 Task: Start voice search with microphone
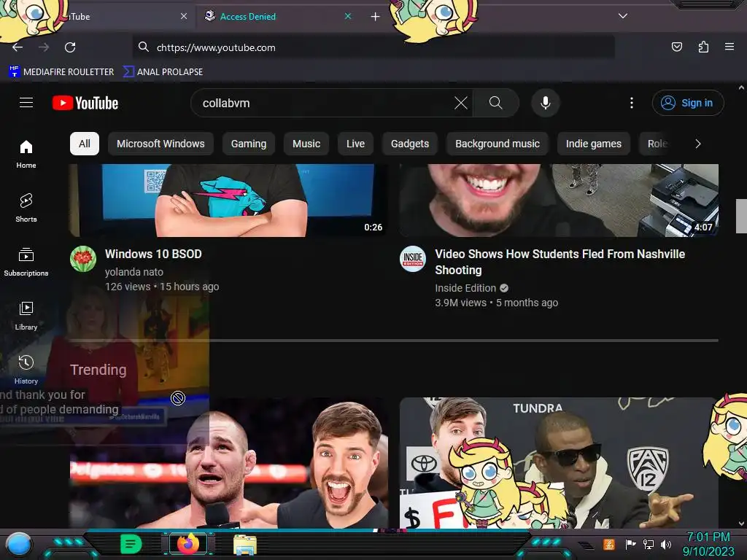[x=546, y=103]
